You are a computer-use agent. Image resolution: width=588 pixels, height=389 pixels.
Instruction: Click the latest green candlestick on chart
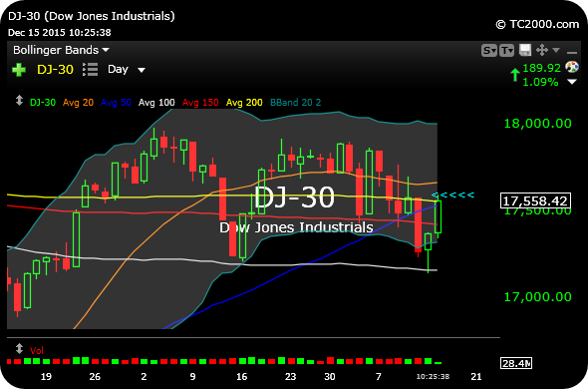438,216
